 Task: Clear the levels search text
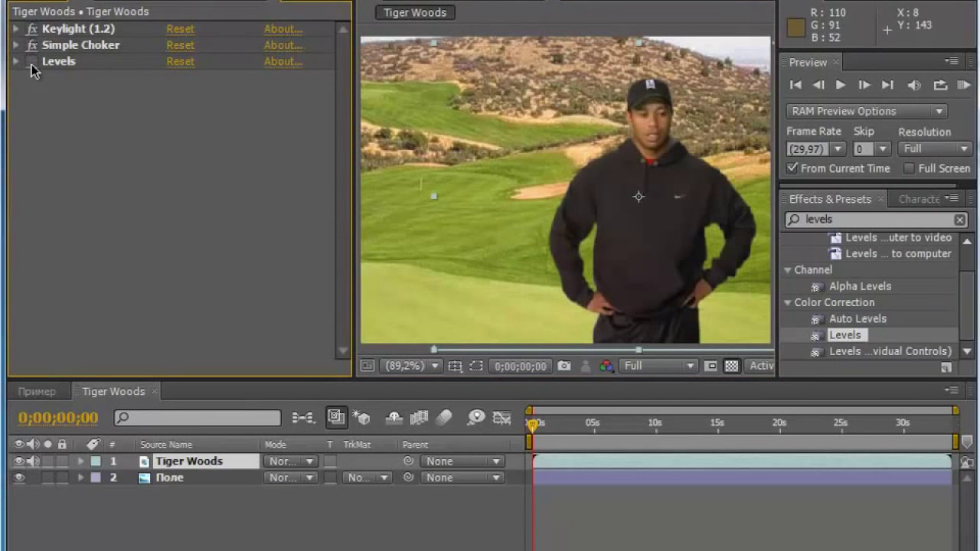click(x=959, y=220)
